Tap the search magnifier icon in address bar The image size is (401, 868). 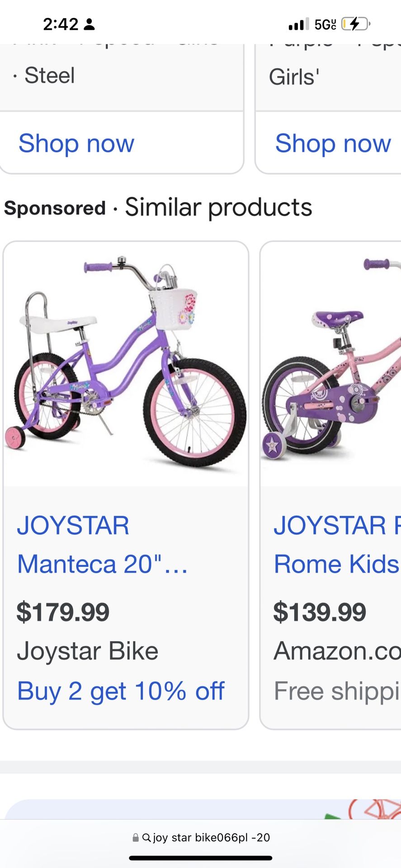point(146,838)
